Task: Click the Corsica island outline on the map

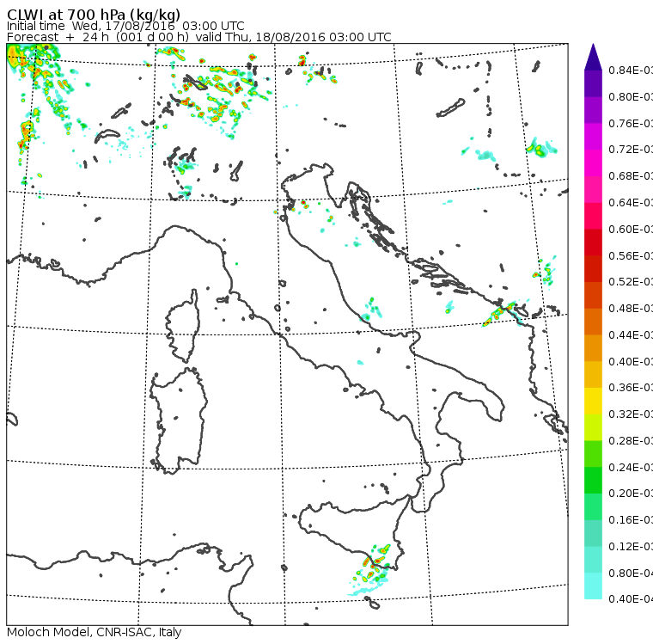Action: pos(183,326)
